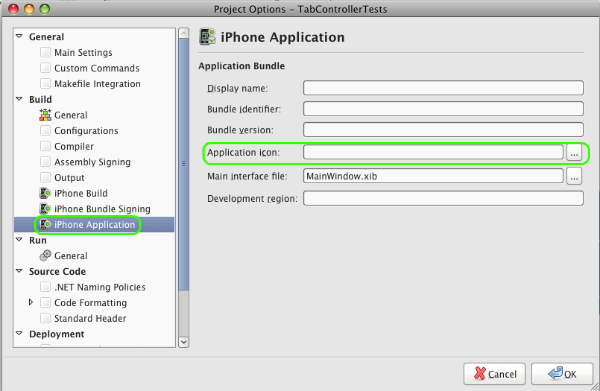The image size is (600, 391).
Task: Browse for Main interface file
Action: pos(574,176)
